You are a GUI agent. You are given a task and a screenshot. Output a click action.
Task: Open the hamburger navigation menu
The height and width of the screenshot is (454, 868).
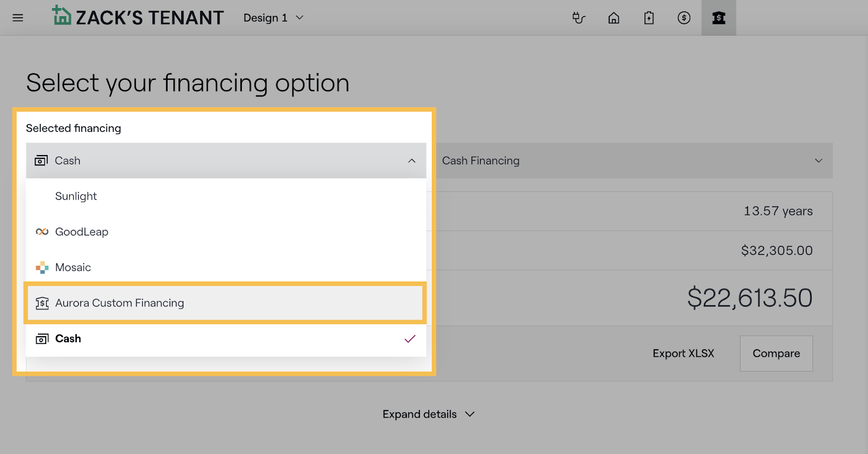(x=18, y=18)
